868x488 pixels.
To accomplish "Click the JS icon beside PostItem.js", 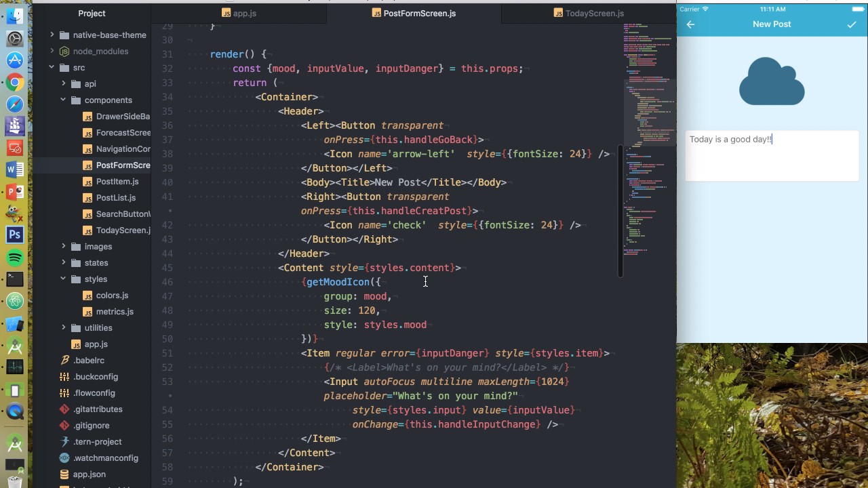I will pos(87,182).
